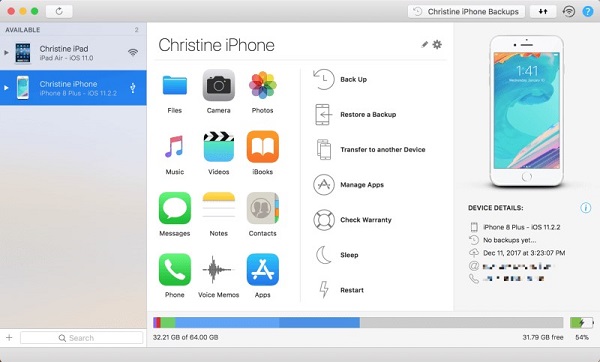Viewport: 600px width, 362px height.
Task: Open the iBooks icon
Action: [x=262, y=147]
